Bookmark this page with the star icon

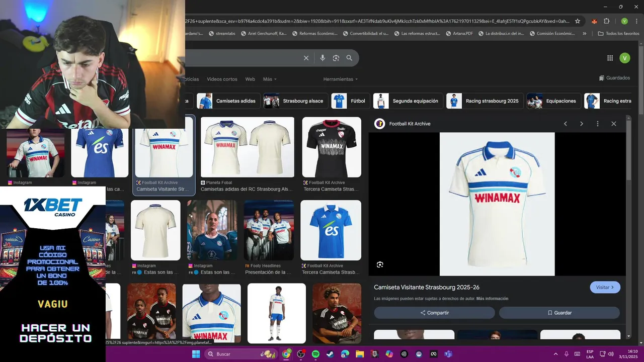[578, 21]
